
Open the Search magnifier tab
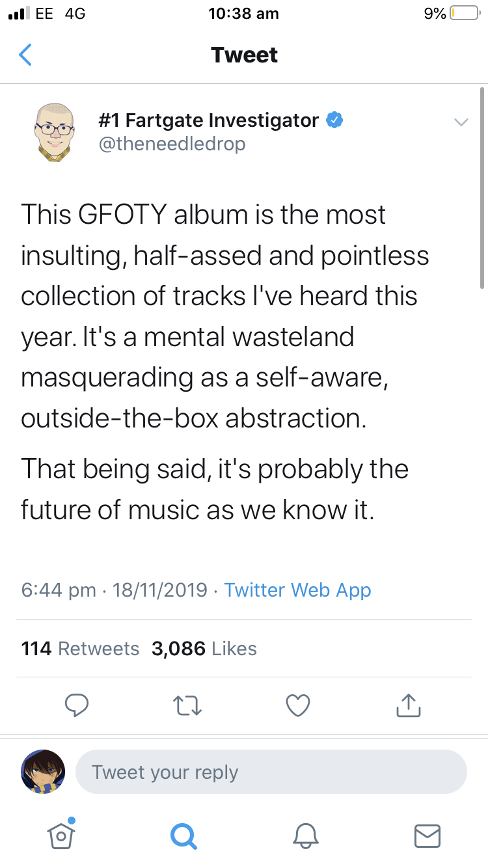pyautogui.click(x=182, y=835)
